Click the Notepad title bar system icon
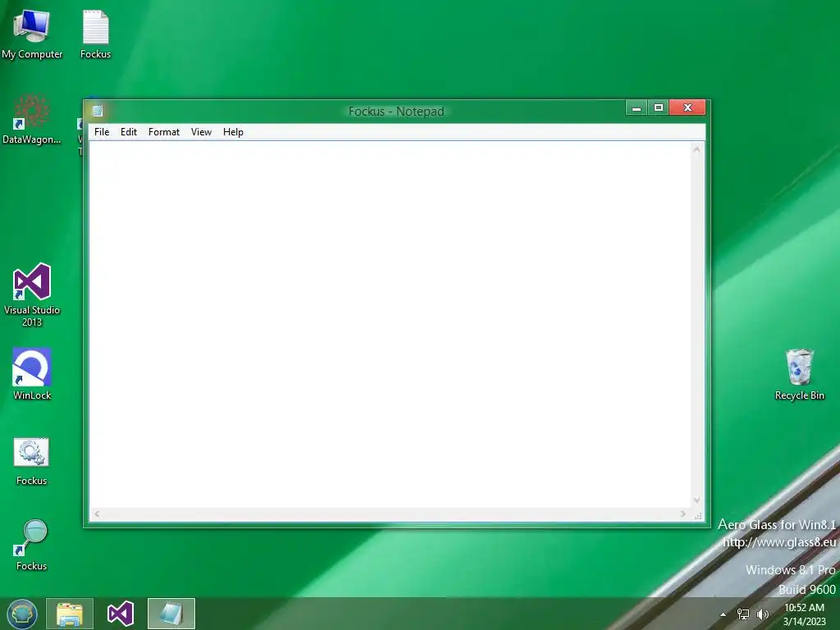Viewport: 840px width, 630px height. click(x=98, y=111)
